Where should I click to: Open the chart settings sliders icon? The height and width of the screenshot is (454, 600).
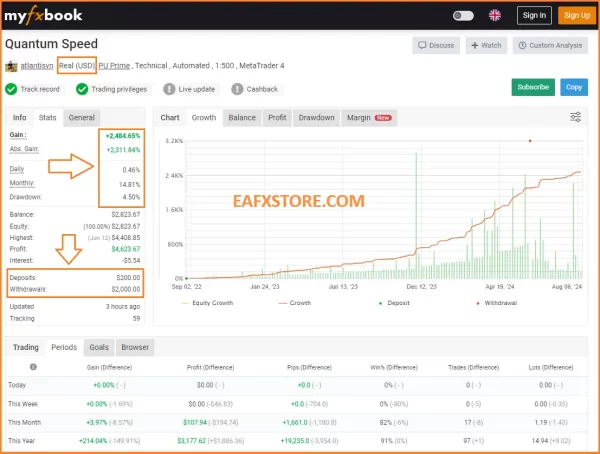click(x=576, y=117)
